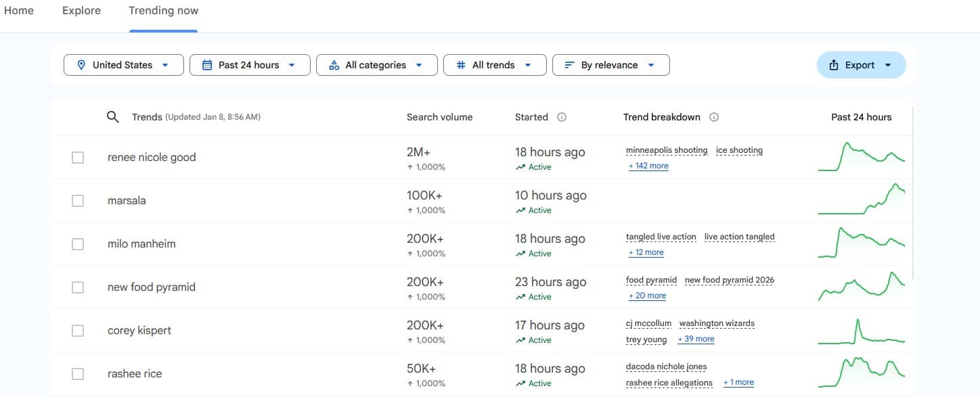Screen dimensions: 980x397
Task: Click the search magnifier icon beside Trends
Action: (113, 117)
